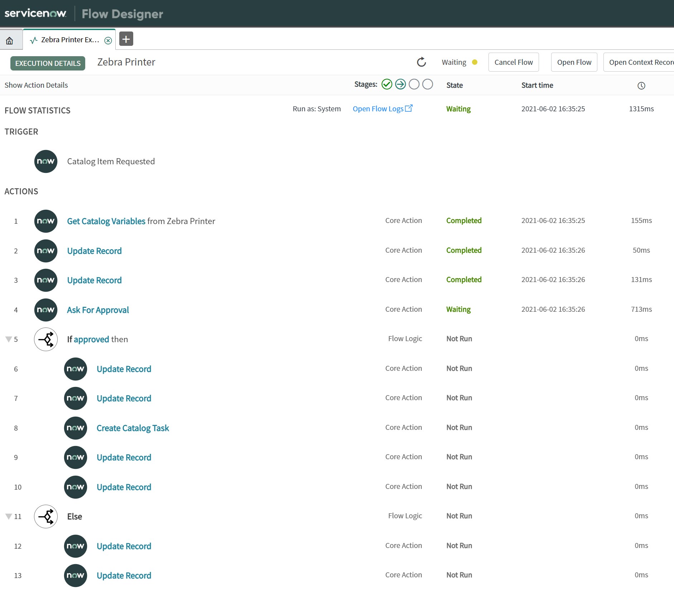Click Show Action Details

(36, 85)
